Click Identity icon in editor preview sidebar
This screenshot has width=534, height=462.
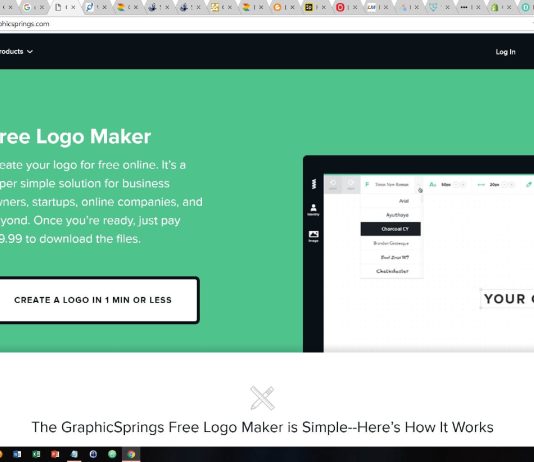pyautogui.click(x=313, y=209)
